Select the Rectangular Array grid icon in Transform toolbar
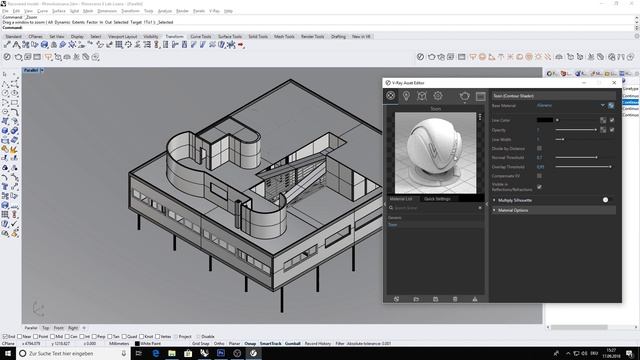The image size is (640, 360). pyautogui.click(x=119, y=44)
